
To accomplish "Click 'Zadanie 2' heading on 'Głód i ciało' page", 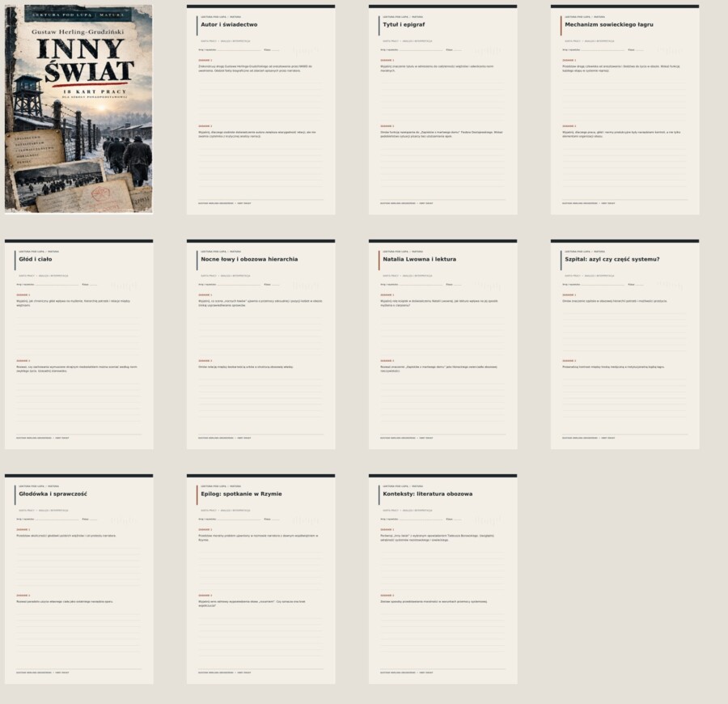I will pos(23,361).
